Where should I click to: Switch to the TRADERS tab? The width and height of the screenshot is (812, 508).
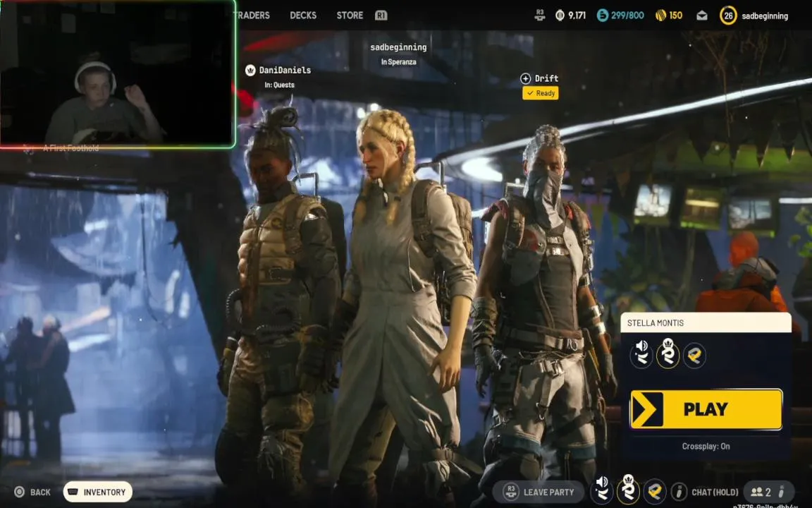[253, 15]
